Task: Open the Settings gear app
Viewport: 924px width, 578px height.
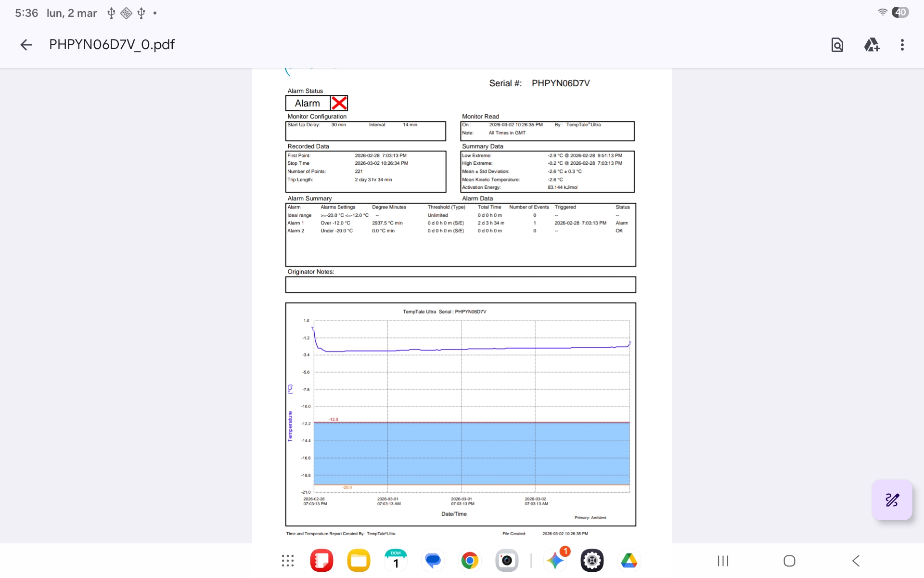Action: pyautogui.click(x=592, y=561)
